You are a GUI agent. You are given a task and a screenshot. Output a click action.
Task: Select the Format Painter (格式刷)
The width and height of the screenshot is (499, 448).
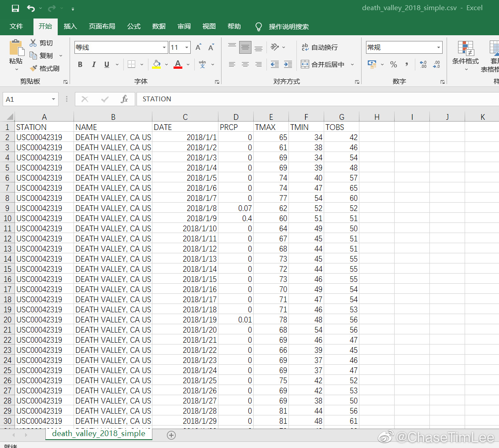pos(44,68)
